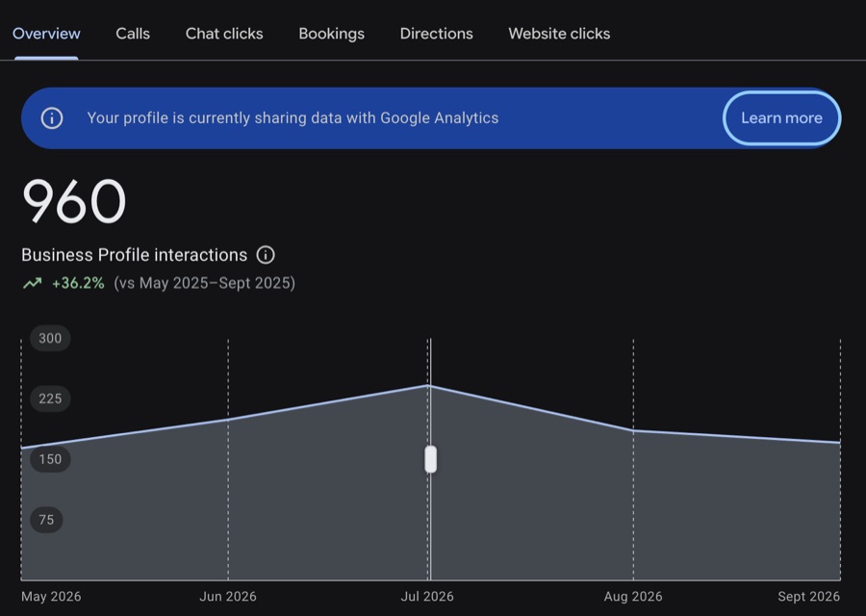Open the Calls tab
This screenshot has width=866, height=616.
point(133,34)
